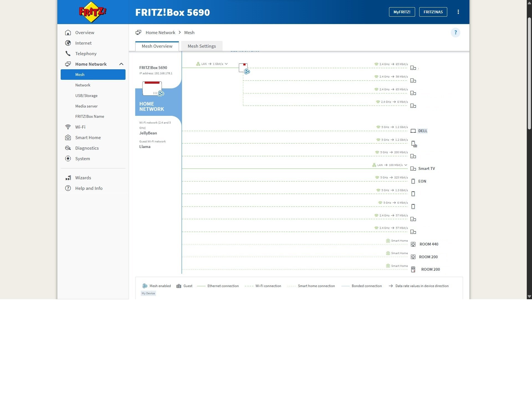Switch to Mesh Overview tab

tap(157, 46)
